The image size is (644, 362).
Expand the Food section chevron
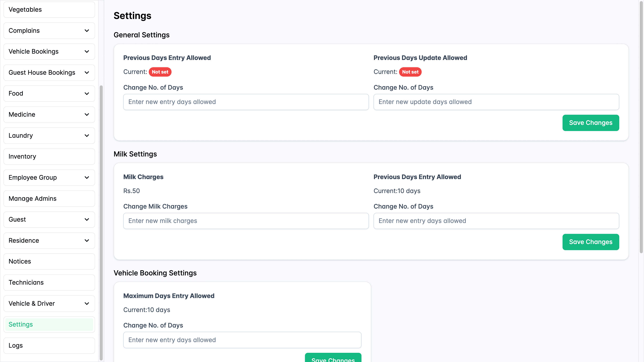(x=87, y=93)
